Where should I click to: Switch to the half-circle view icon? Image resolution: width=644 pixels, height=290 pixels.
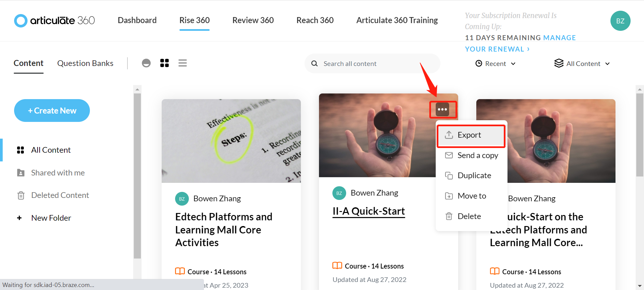click(x=146, y=63)
